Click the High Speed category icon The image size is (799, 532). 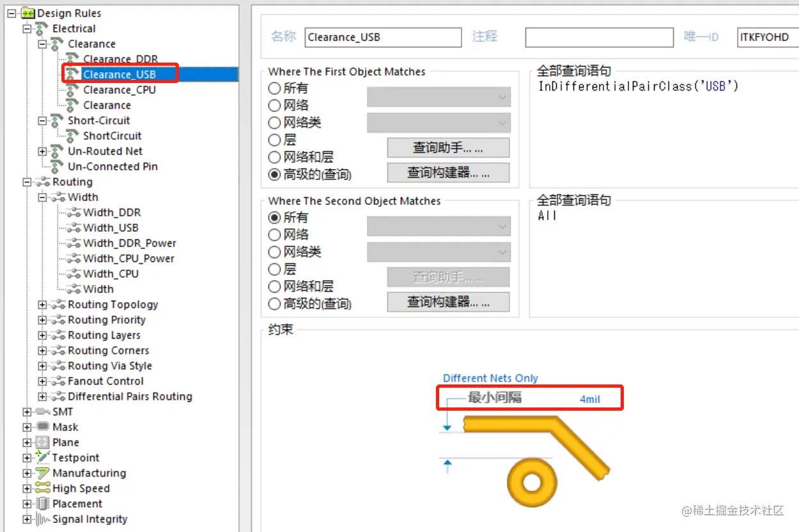pyautogui.click(x=43, y=488)
